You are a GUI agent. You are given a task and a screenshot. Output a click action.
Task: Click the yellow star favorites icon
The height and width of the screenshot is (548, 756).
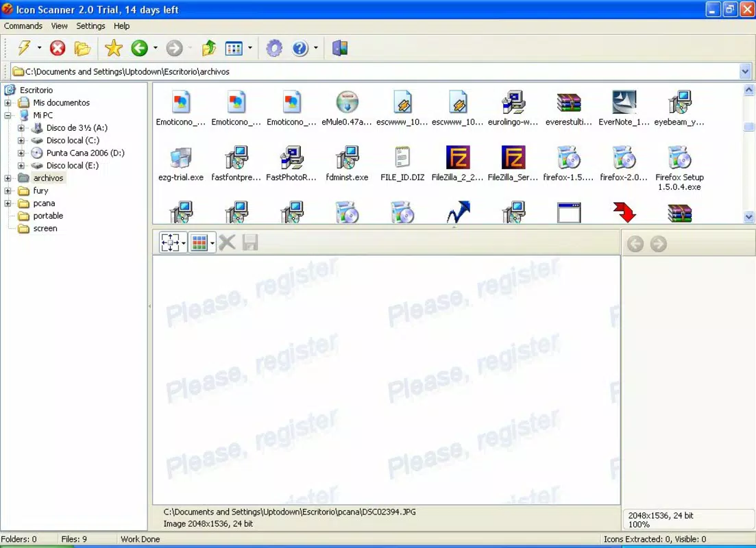[113, 48]
